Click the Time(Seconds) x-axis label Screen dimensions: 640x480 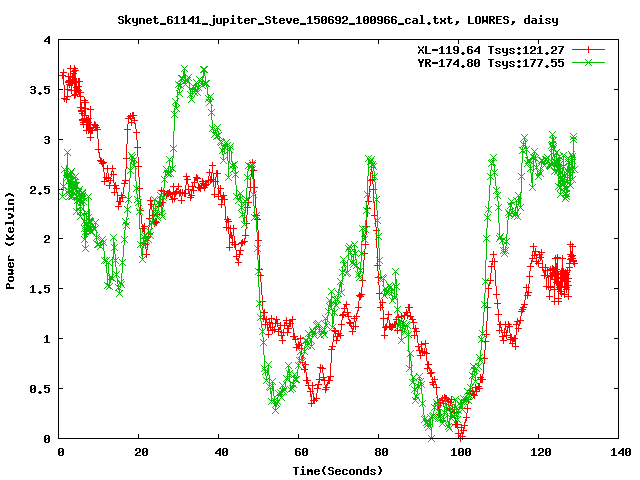coord(338,471)
